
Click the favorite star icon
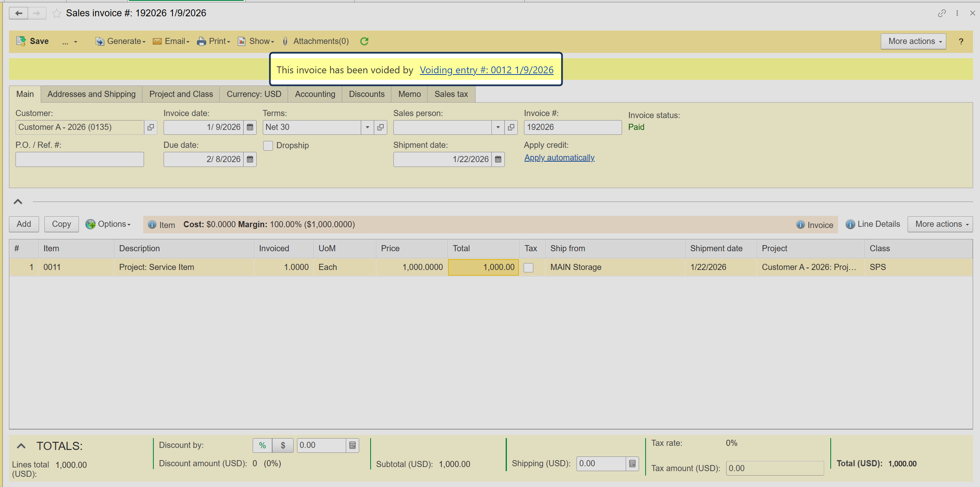tap(57, 13)
